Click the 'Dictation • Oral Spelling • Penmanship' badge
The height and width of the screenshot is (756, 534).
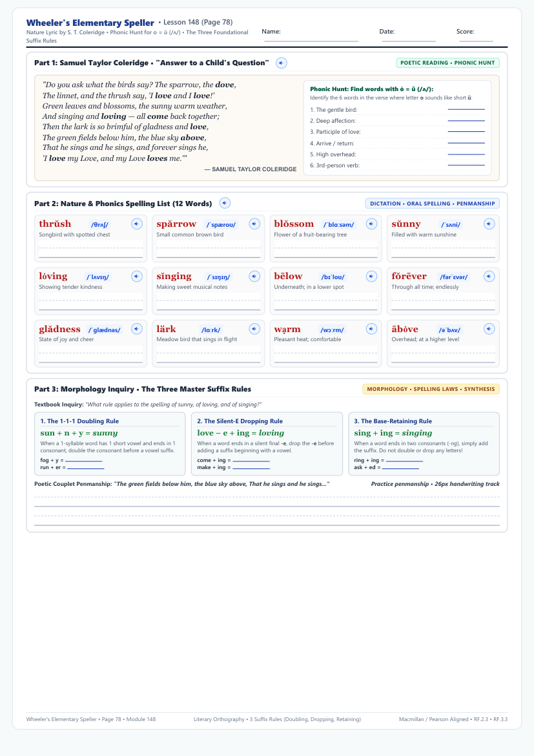[x=433, y=204]
